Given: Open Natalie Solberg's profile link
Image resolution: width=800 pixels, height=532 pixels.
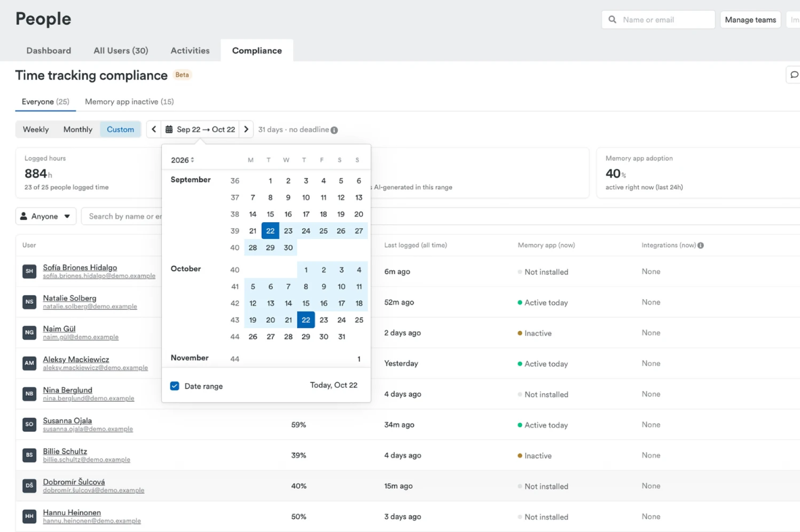Looking at the screenshot, I should tap(70, 298).
